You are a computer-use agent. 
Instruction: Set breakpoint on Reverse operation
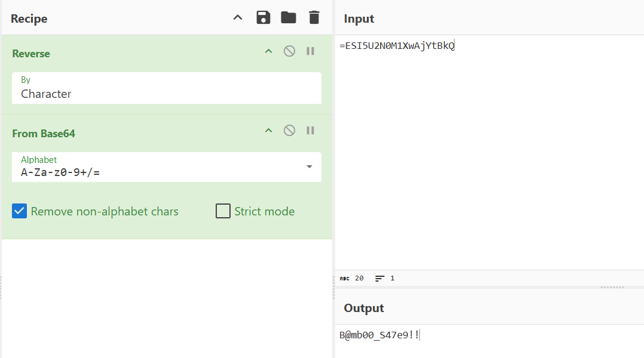(x=311, y=51)
